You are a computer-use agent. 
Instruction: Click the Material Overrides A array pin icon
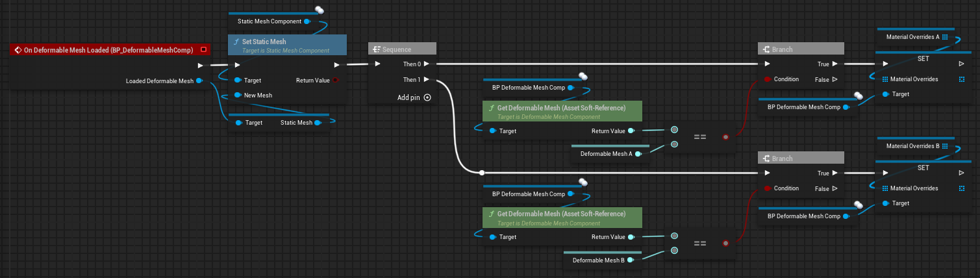pyautogui.click(x=945, y=37)
